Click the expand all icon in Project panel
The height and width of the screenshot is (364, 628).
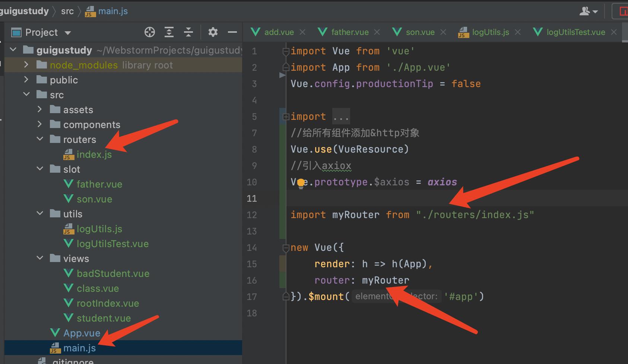pyautogui.click(x=169, y=32)
